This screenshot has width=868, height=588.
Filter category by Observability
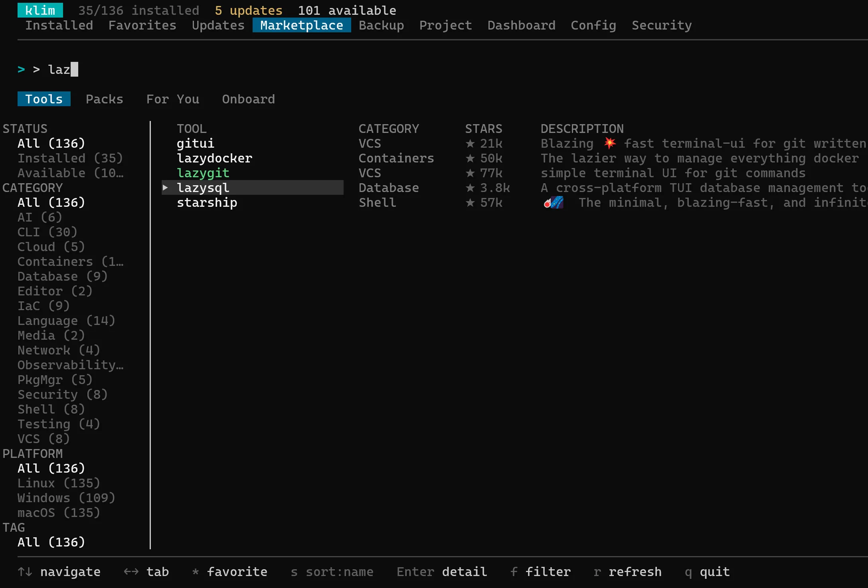coord(71,365)
